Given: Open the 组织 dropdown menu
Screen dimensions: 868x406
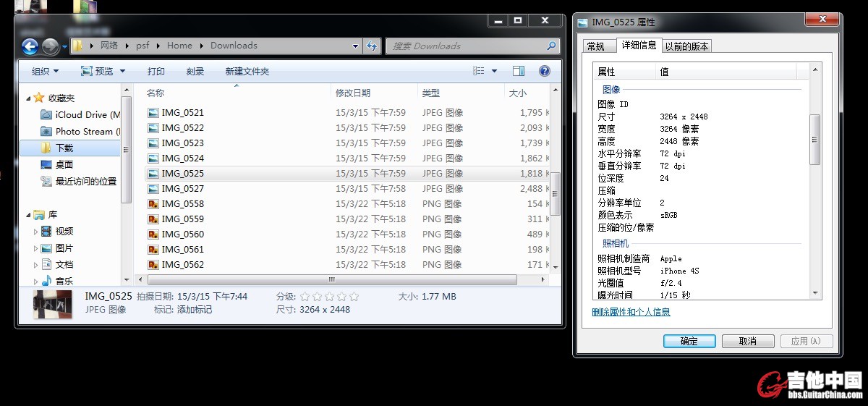Looking at the screenshot, I should (x=45, y=71).
